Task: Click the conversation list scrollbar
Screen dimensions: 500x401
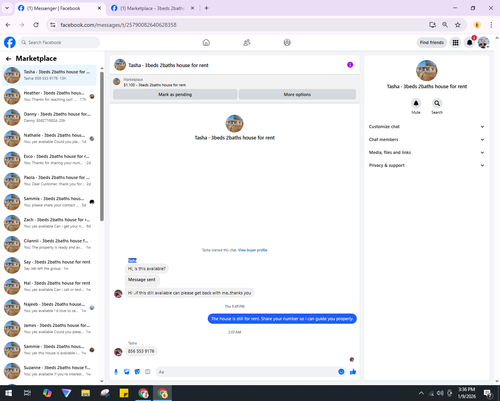Action: point(102,147)
